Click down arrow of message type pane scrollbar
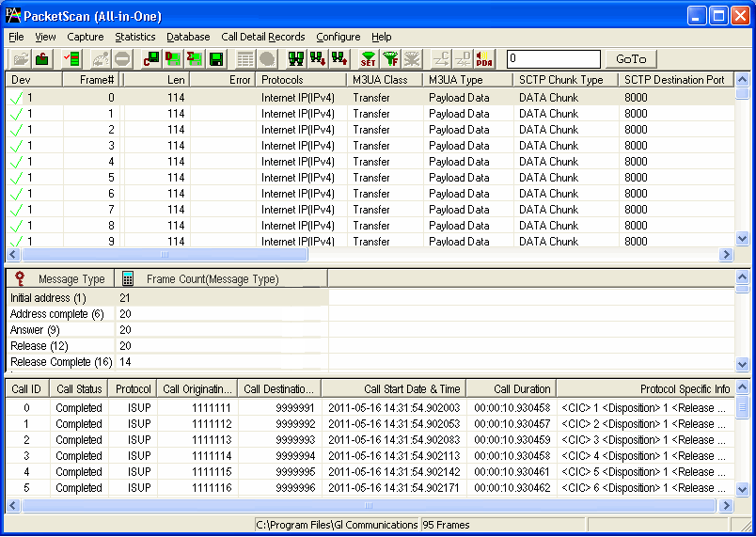Viewport: 756px width, 537px height. [743, 365]
